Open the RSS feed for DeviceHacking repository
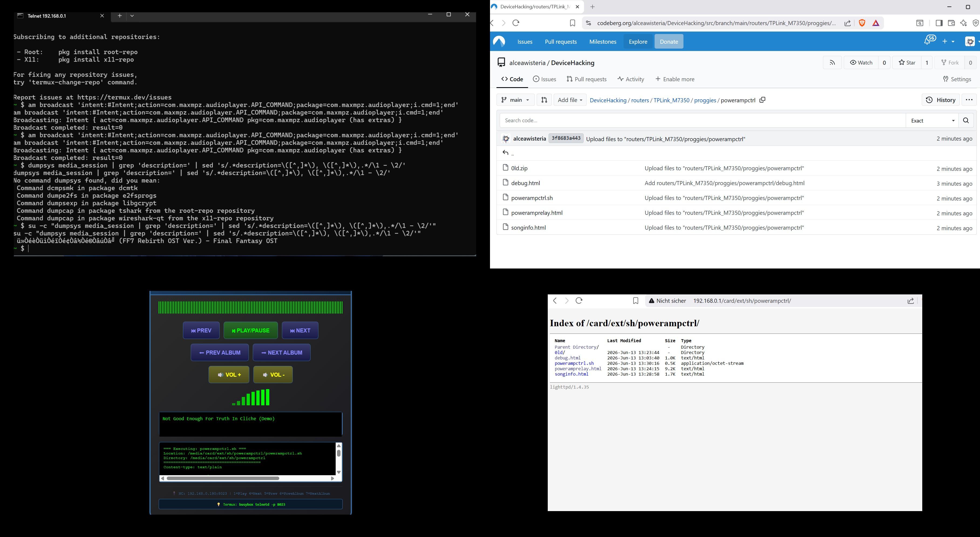Viewport: 980px width, 537px height. [832, 63]
